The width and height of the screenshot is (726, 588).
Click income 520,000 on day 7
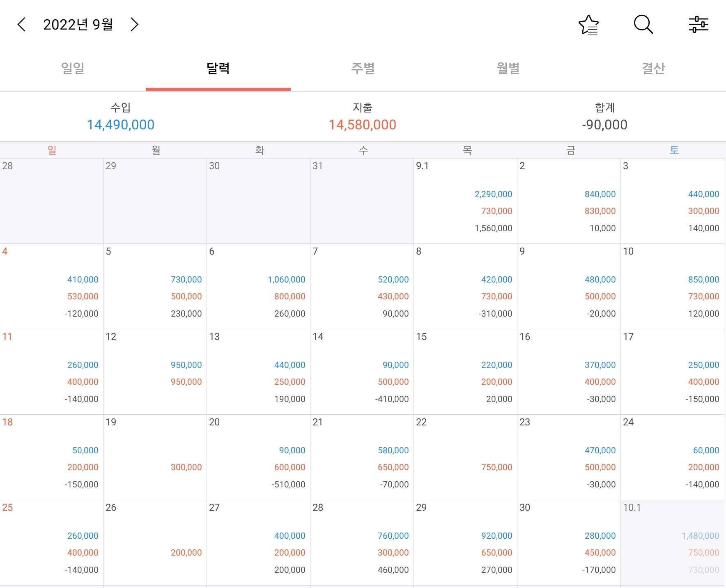pos(393,280)
